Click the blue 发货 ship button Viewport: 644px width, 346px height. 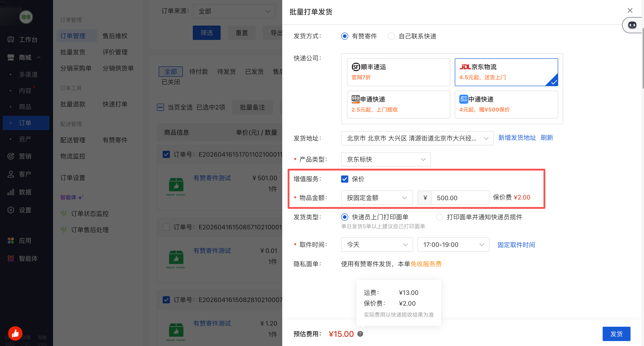pyautogui.click(x=616, y=334)
